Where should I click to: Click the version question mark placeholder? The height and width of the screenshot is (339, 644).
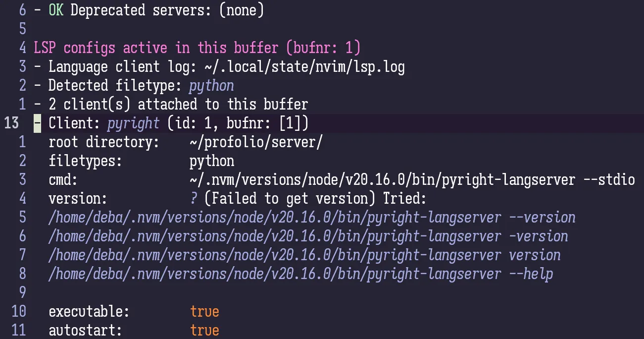(x=193, y=199)
